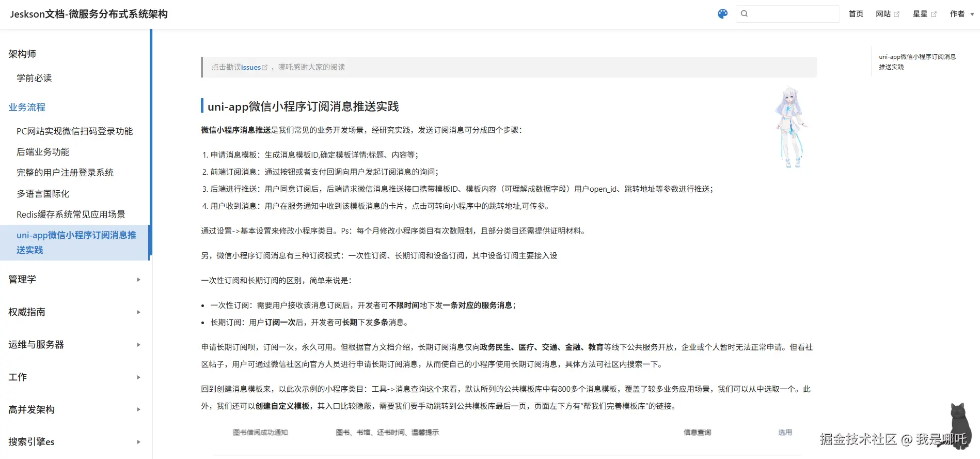Image resolution: width=980 pixels, height=459 pixels.
Task: Open 后端业务功能 sidebar page
Action: [43, 152]
